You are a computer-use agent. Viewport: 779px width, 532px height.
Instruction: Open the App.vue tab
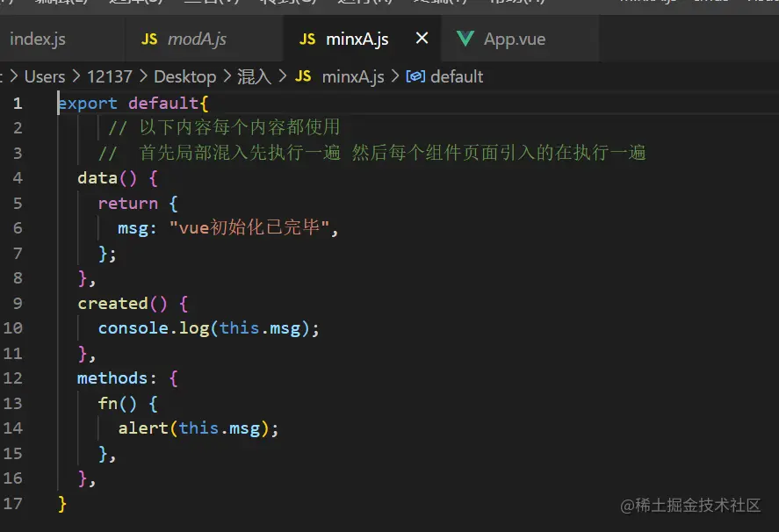[x=520, y=39]
